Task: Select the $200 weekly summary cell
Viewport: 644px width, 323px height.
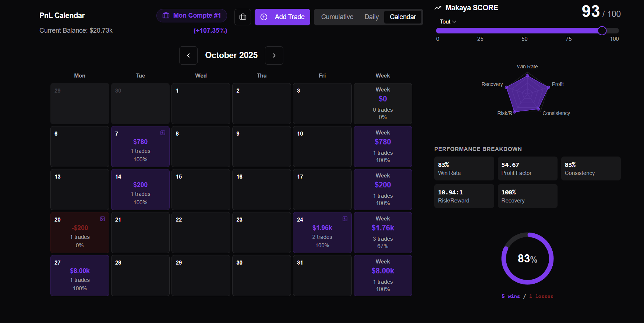Action: tap(383, 190)
